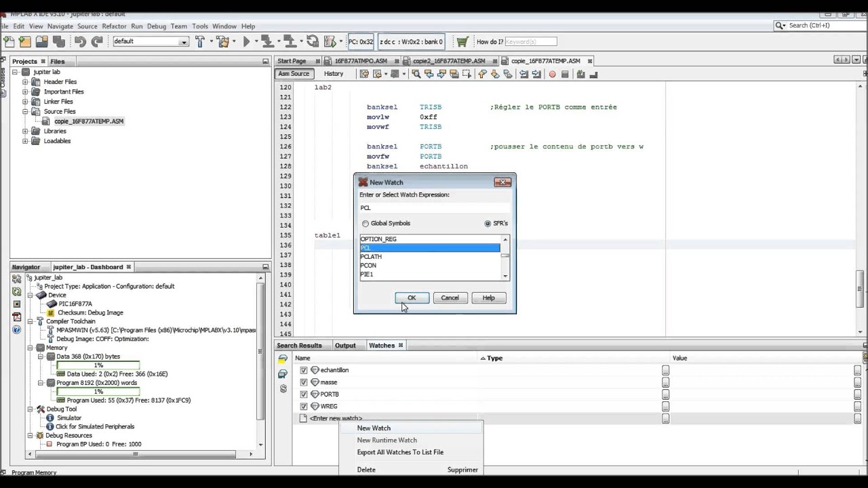Click the Redo toolbar icon

(97, 41)
